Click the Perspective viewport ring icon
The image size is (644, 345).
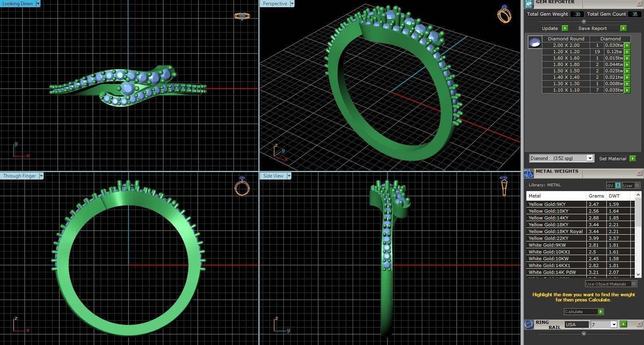point(504,14)
